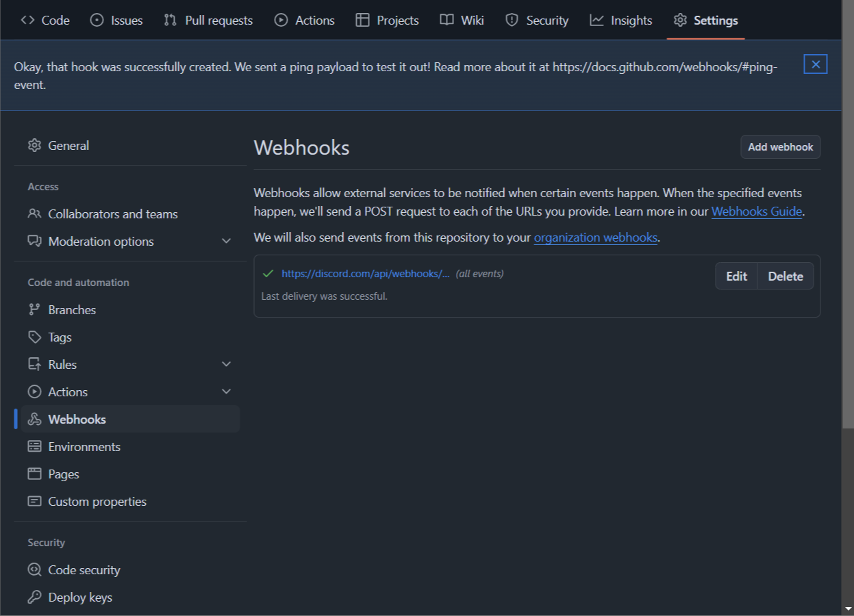Click the speech bubble icon beside Moderation options
The image size is (854, 616).
coord(34,241)
